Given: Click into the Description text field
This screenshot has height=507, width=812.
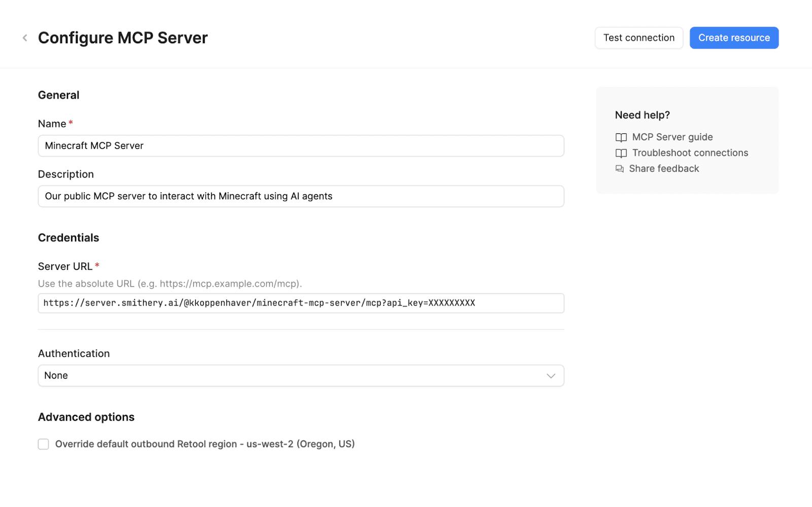Looking at the screenshot, I should 300,196.
